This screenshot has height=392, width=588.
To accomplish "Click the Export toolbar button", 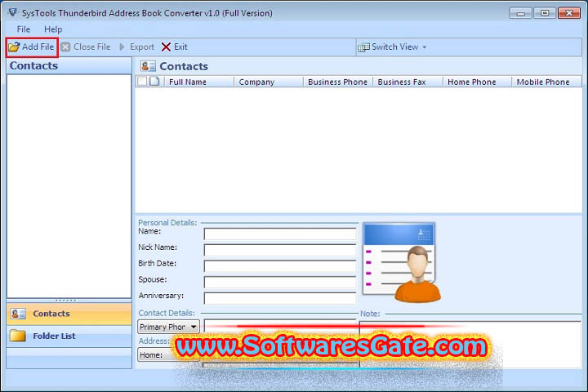I will 136,47.
